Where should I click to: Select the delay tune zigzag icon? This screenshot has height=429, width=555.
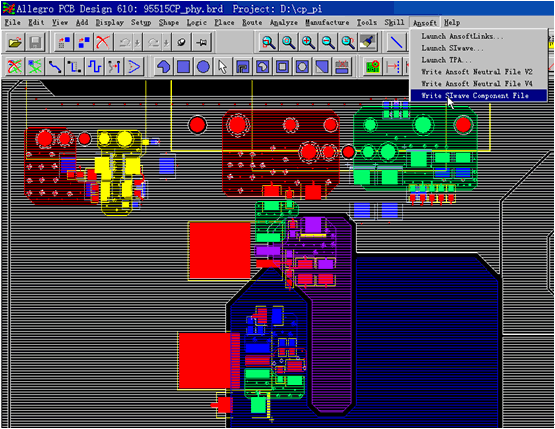pos(94,67)
